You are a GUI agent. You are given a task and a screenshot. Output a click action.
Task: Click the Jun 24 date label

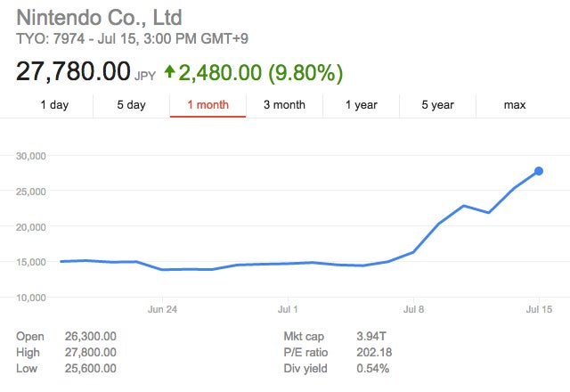(x=163, y=309)
